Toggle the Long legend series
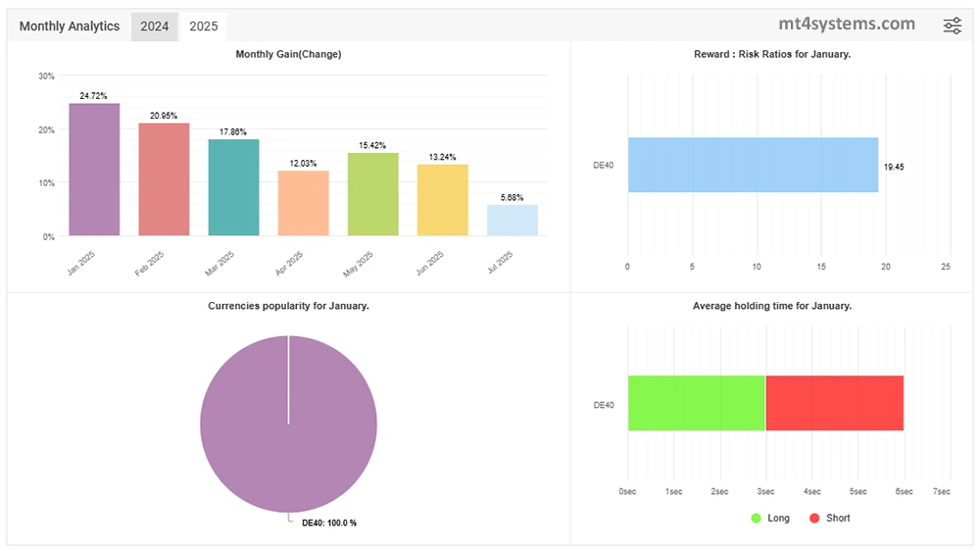This screenshot has height=551, width=980. 778,518
